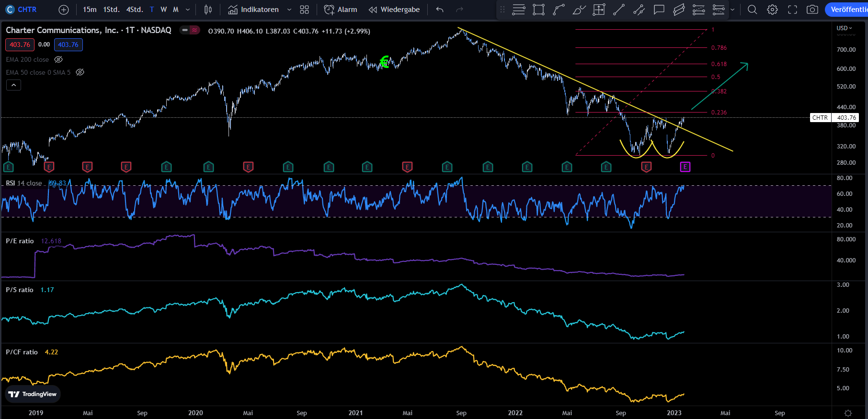Viewport: 868px width, 419px height.
Task: Select the rectangle drawing tool
Action: click(538, 10)
